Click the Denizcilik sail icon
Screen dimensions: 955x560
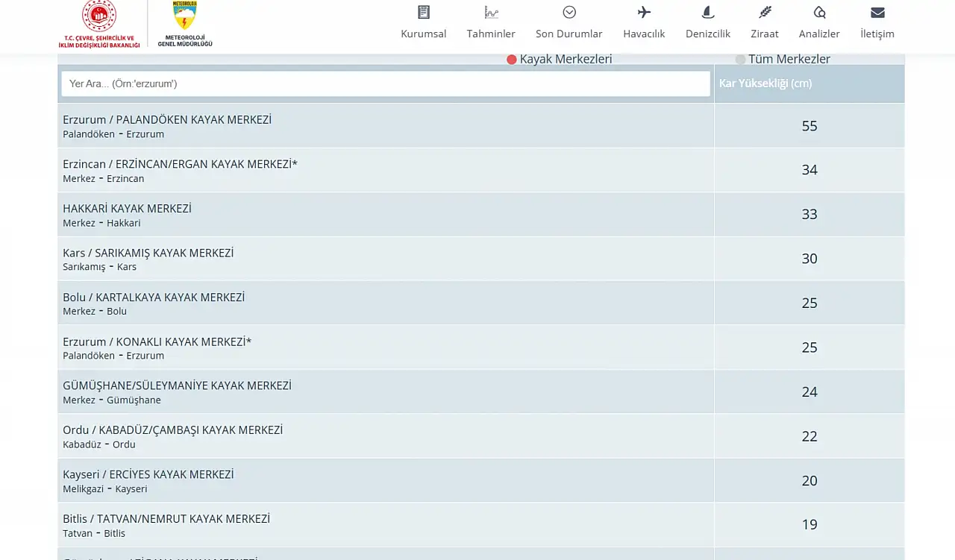click(708, 12)
